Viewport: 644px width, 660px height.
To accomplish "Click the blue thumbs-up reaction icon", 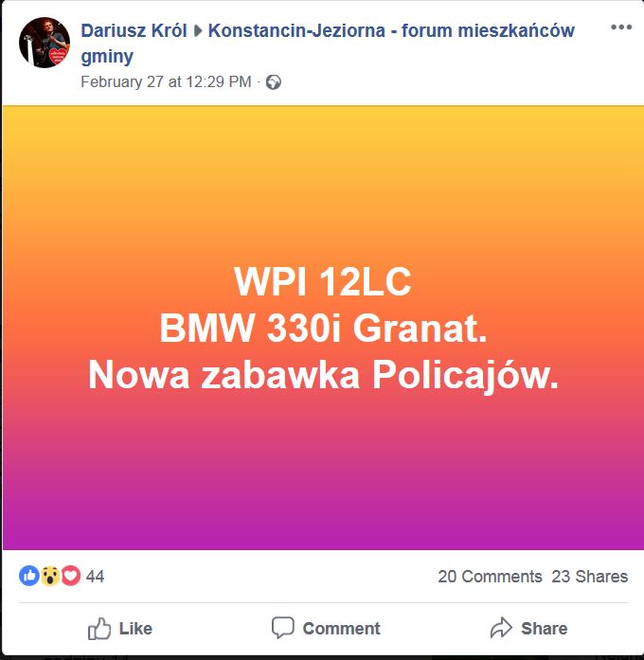I will coord(29,576).
